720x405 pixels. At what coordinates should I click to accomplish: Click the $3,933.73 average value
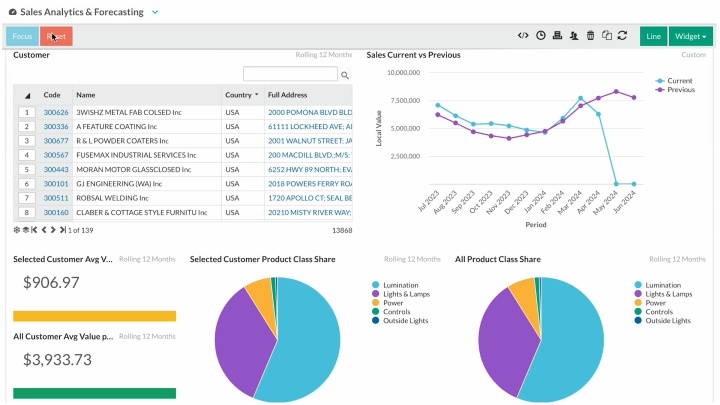coord(57,360)
